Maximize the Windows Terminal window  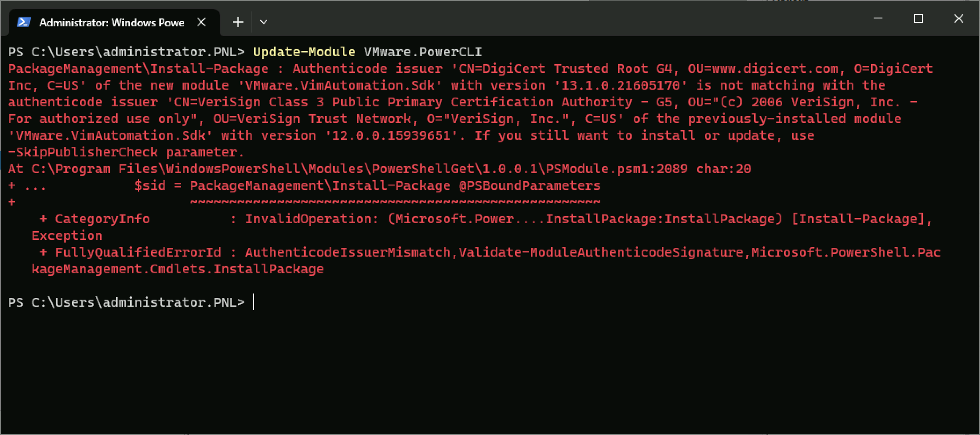[918, 18]
